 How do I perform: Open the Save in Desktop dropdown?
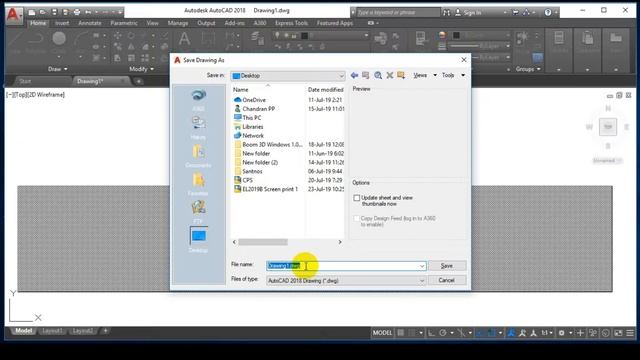(x=288, y=76)
